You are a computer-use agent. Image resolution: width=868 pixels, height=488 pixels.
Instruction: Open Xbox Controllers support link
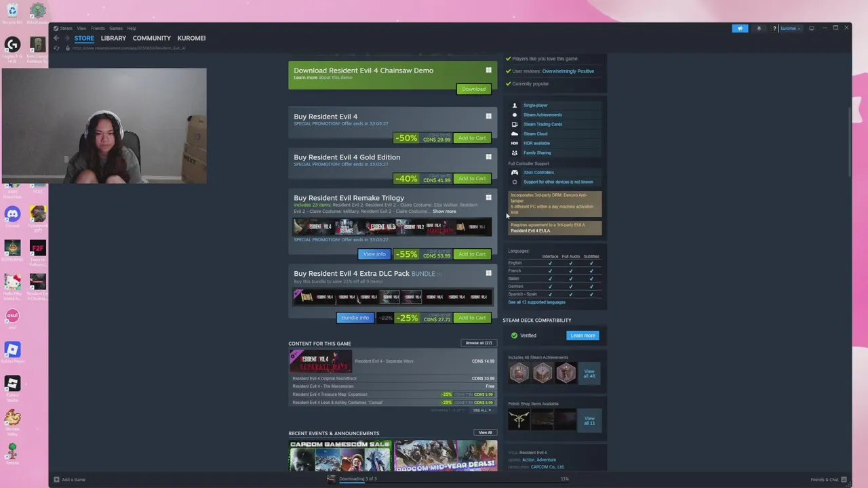click(538, 173)
